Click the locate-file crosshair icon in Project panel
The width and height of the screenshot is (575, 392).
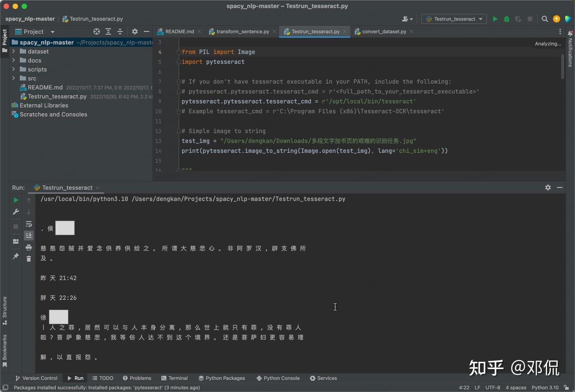pyautogui.click(x=97, y=31)
